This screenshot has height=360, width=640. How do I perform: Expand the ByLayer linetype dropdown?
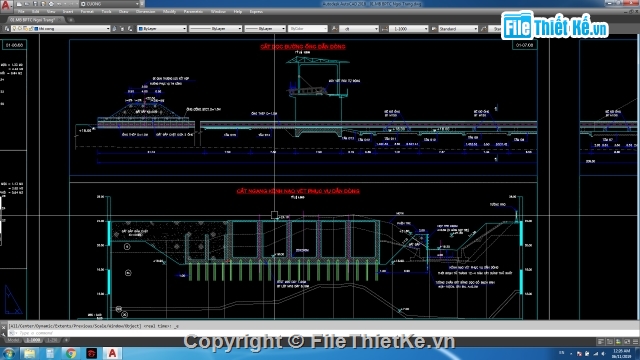tap(216, 29)
